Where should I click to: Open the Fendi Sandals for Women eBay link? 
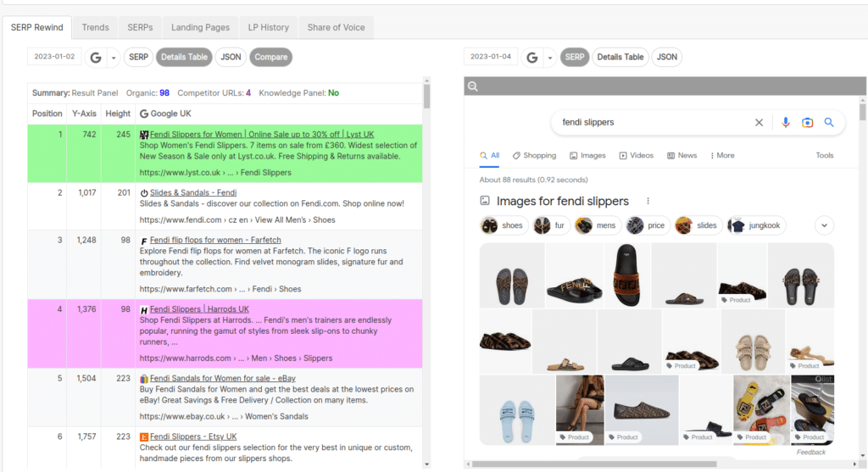click(223, 379)
